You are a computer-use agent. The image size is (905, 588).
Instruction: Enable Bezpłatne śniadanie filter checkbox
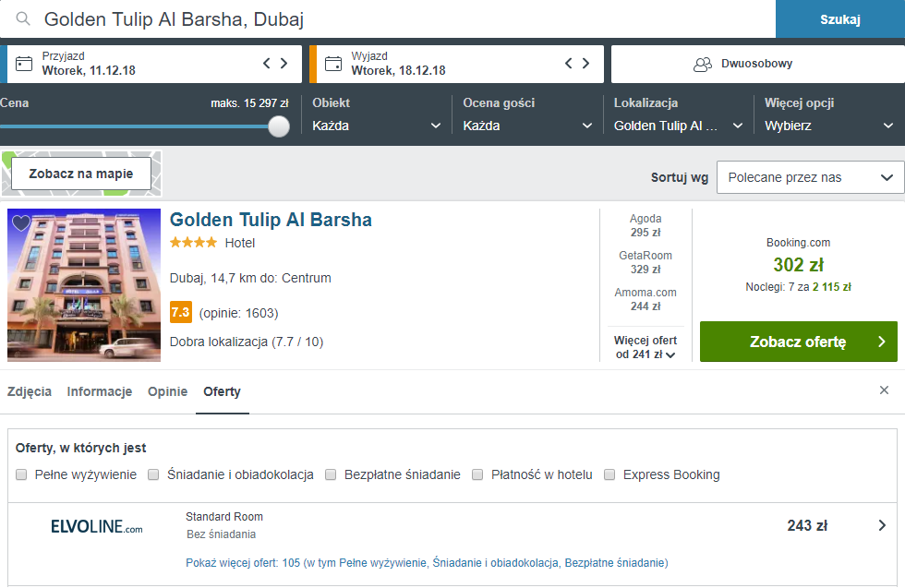tap(331, 474)
